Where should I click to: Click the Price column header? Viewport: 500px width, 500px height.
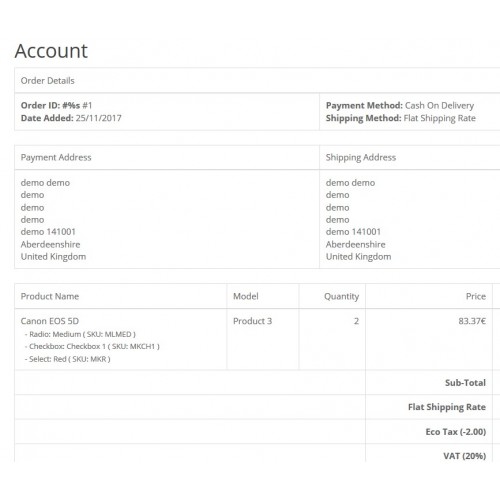coord(476,296)
